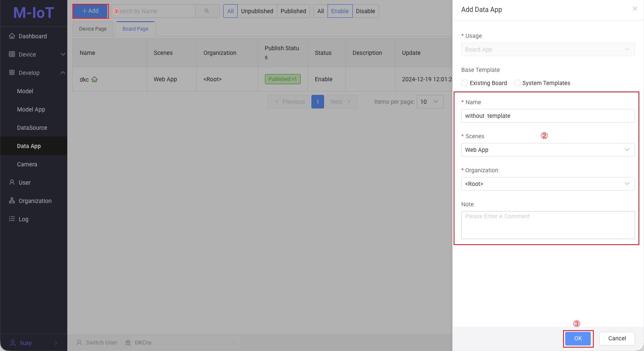This screenshot has width=644, height=351.
Task: Cancel the Add Data App dialog
Action: [x=617, y=338]
